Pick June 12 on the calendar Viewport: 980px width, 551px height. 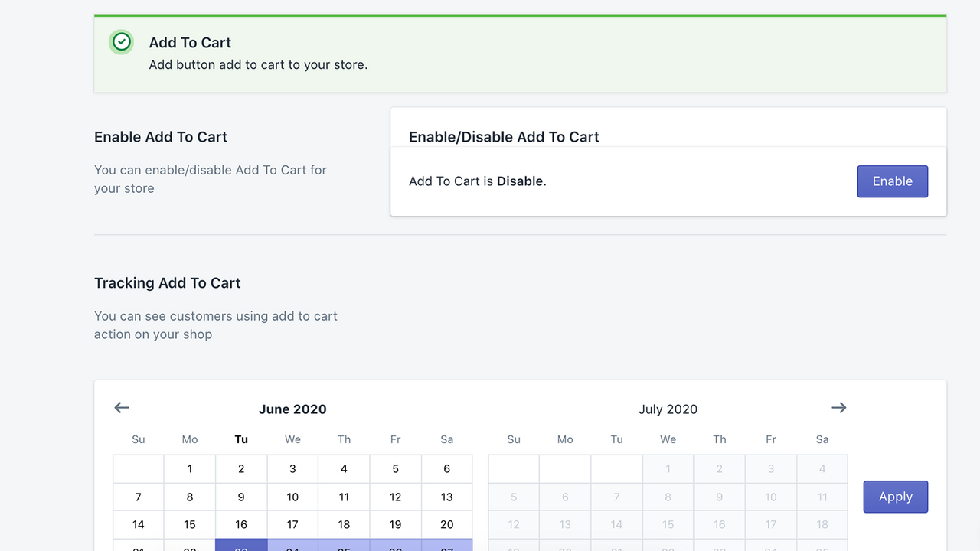click(395, 497)
